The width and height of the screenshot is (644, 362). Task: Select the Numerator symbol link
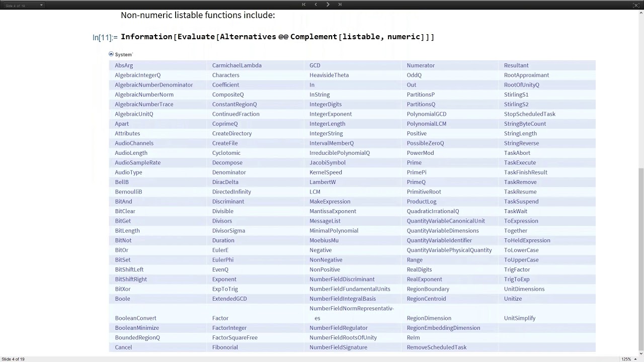(x=421, y=65)
